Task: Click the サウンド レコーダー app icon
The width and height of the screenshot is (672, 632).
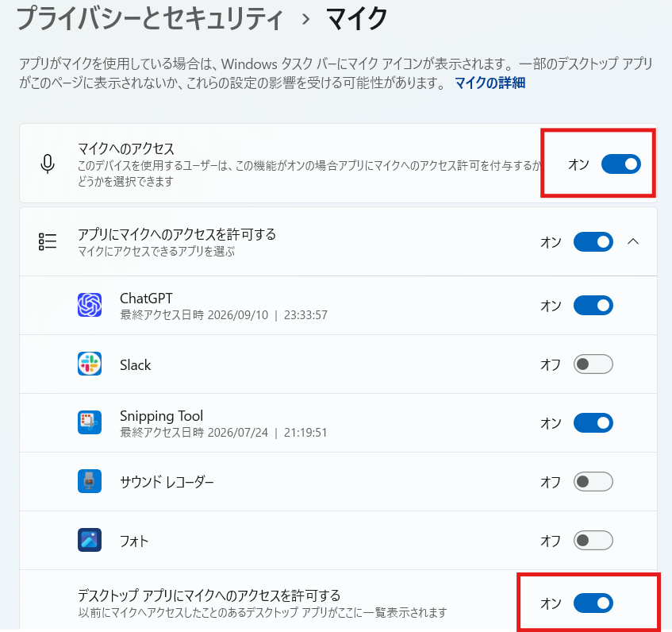Action: [x=90, y=481]
